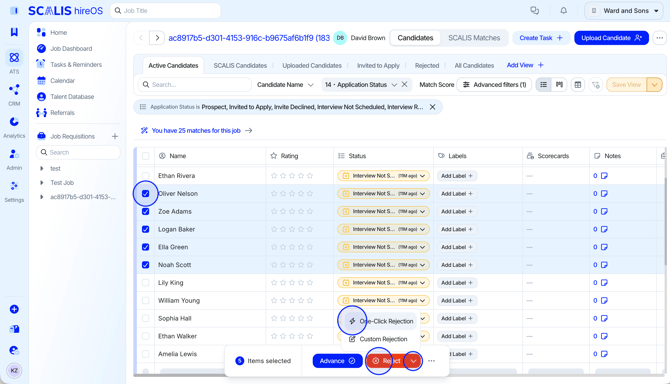Open Ethan Rivera's status dropdown
Image resolution: width=670 pixels, height=384 pixels.
383,176
